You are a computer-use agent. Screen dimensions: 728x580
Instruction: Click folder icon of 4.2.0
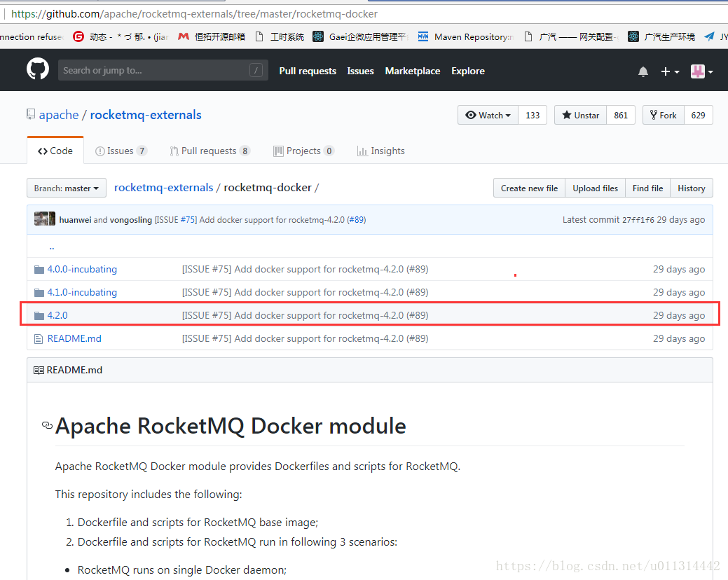click(39, 316)
